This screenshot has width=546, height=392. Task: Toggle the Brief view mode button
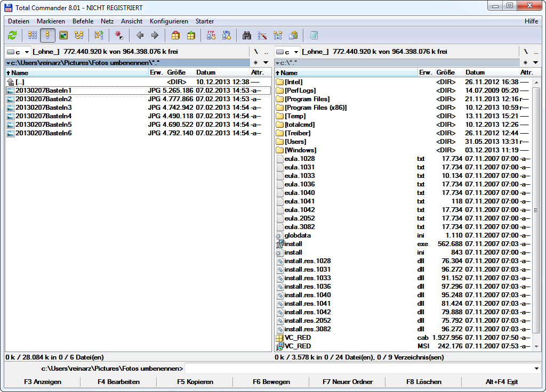coord(33,36)
